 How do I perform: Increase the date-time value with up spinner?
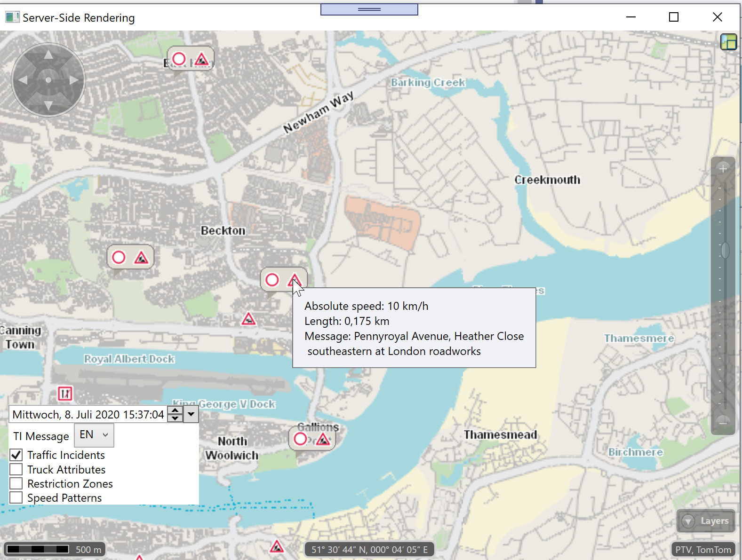175,410
